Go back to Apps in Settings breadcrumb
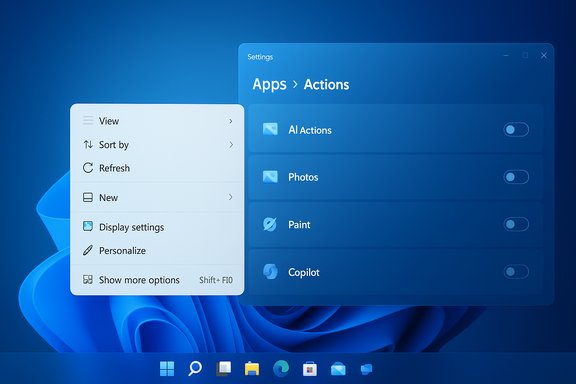This screenshot has height=384, width=576. coord(269,85)
